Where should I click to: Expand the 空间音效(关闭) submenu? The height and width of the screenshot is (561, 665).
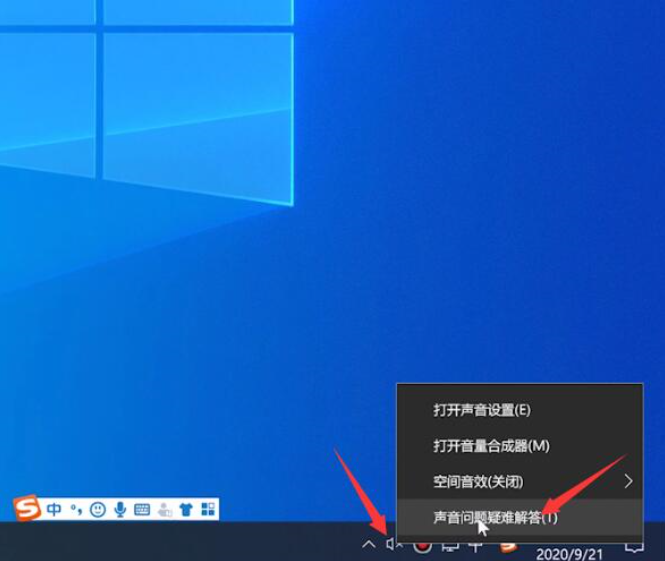520,481
